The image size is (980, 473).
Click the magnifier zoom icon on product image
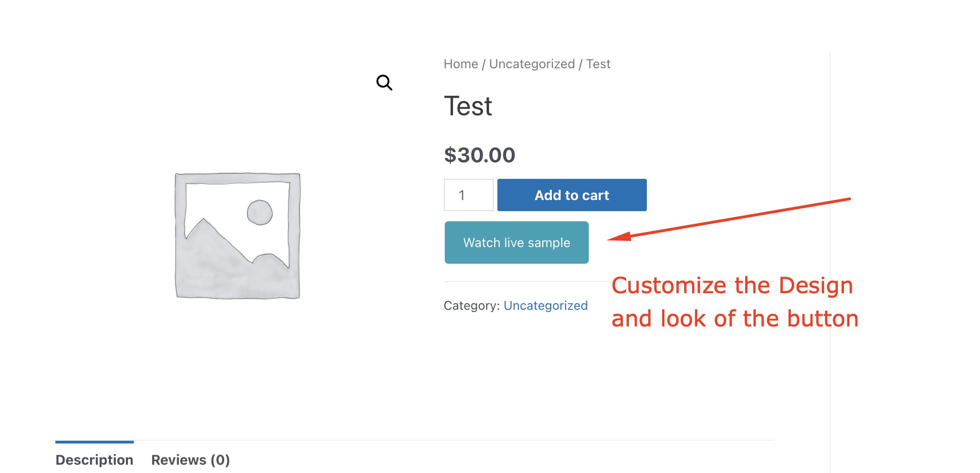tap(384, 83)
